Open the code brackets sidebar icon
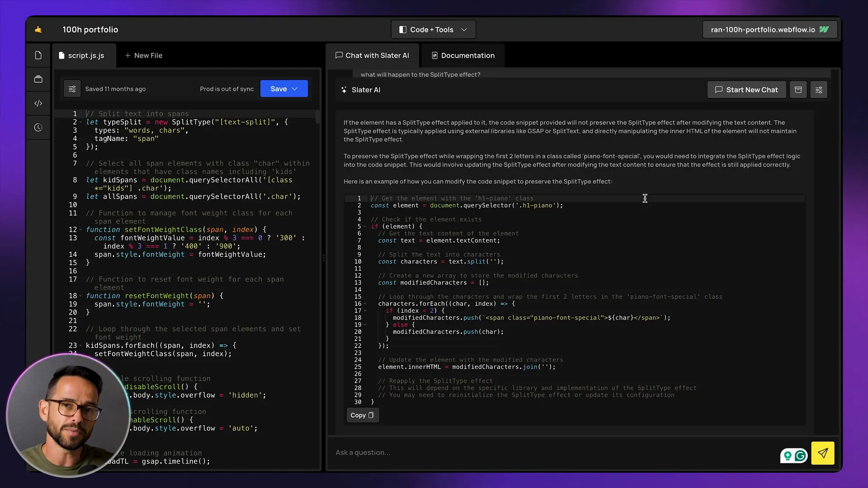This screenshot has height=488, width=868. pyautogui.click(x=38, y=103)
